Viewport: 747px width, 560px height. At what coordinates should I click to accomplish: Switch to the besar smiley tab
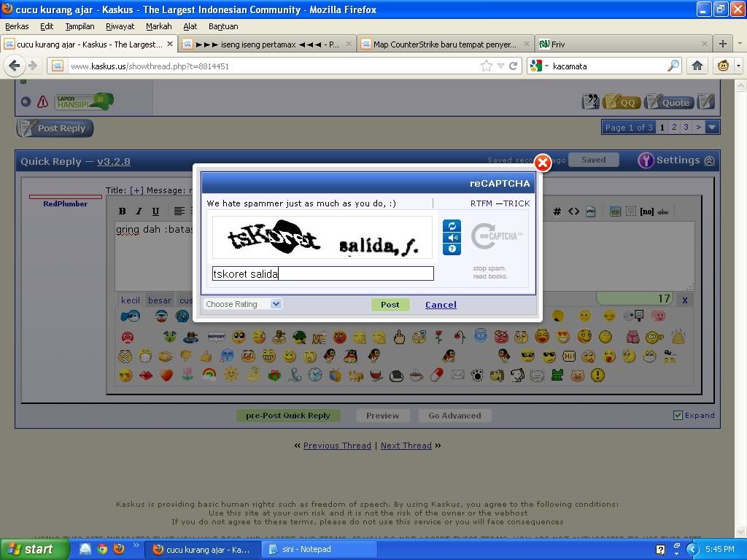(160, 300)
